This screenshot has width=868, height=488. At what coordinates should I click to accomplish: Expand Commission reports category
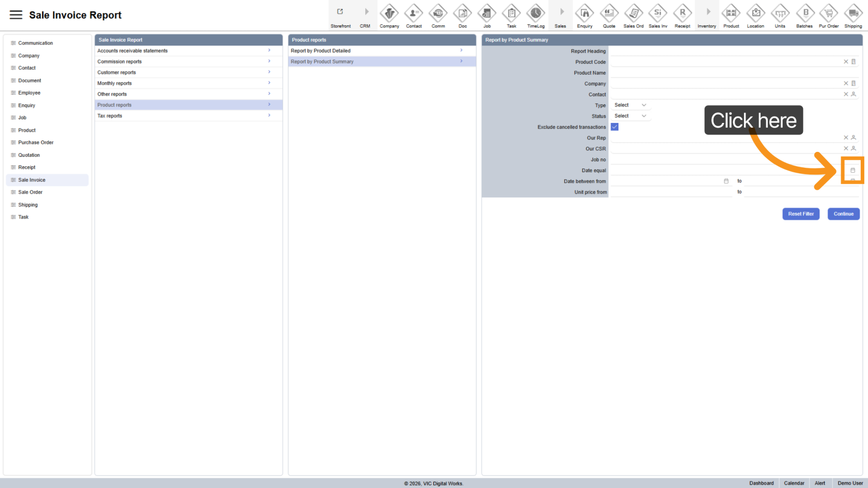click(x=188, y=61)
